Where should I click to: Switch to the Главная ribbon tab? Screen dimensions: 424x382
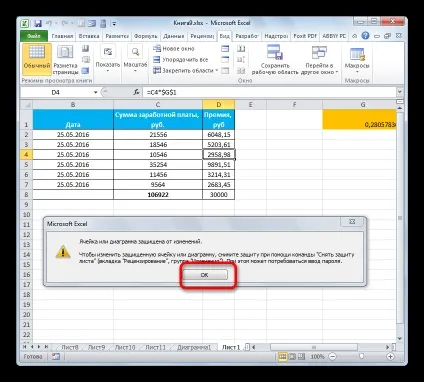62,36
